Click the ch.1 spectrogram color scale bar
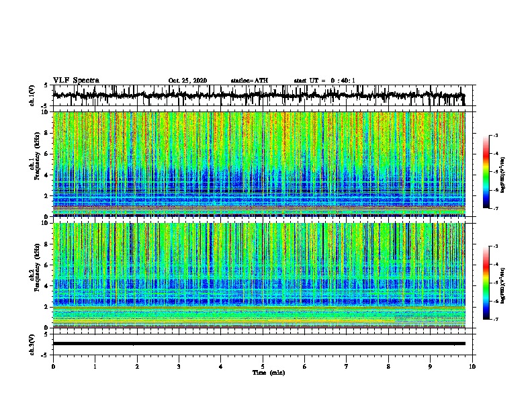Image resolution: width=532 pixels, height=411 pixels. [x=486, y=172]
